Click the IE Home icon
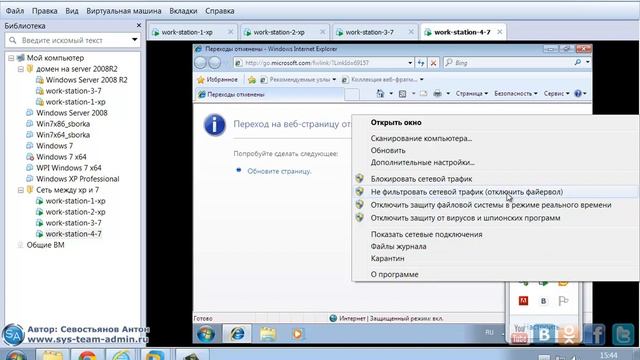This screenshot has width=640, height=360. click(380, 94)
